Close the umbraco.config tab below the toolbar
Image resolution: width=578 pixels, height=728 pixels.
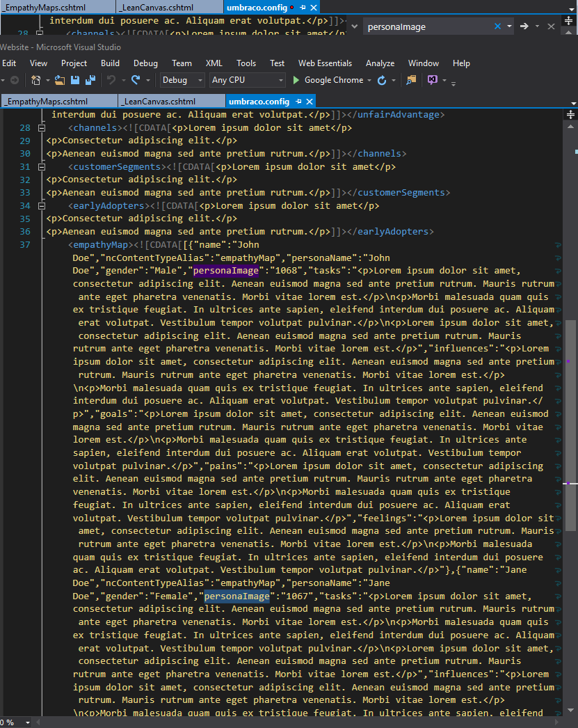(x=310, y=101)
